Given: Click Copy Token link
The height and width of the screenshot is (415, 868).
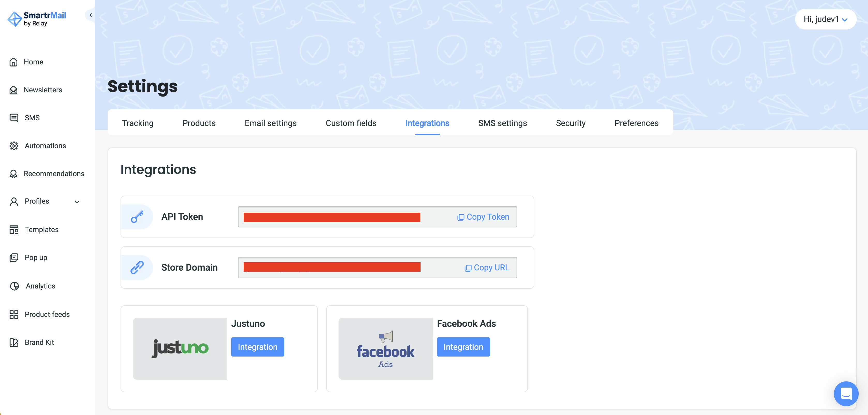Looking at the screenshot, I should coord(483,217).
